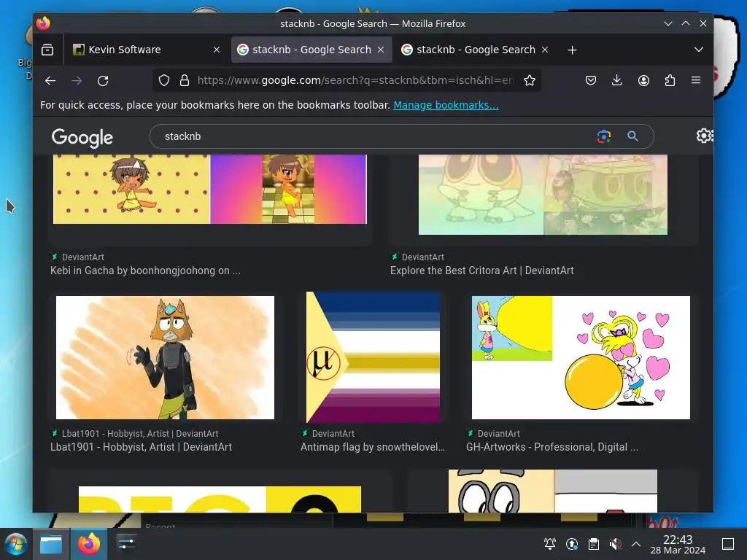The image size is (747, 560).
Task: List all tabs dropdown
Action: coord(698,50)
